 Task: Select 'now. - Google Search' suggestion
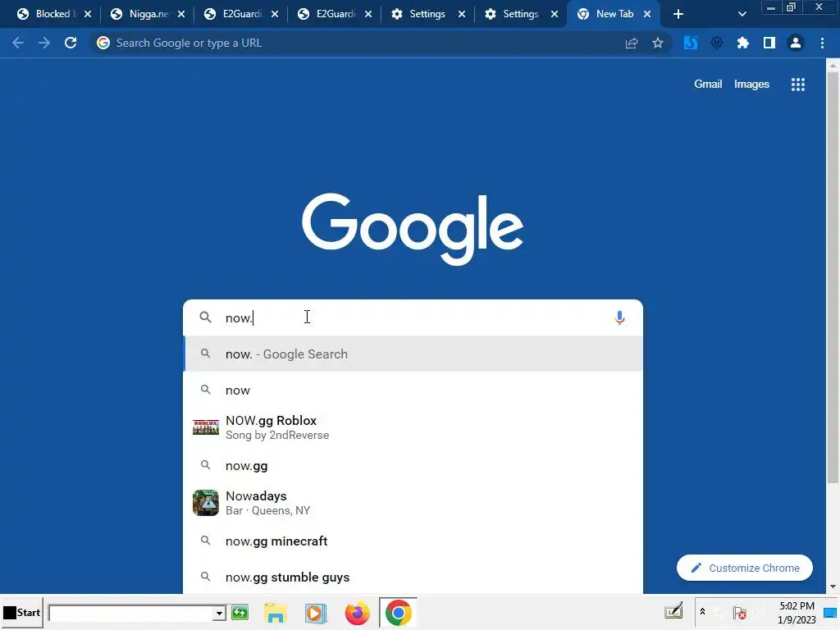pos(413,354)
